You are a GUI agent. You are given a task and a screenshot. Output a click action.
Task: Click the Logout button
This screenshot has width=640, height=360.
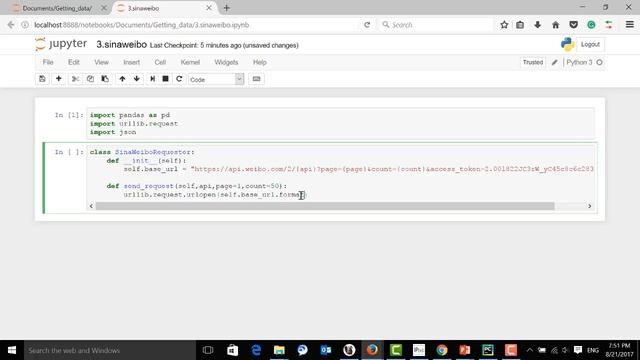pos(590,44)
